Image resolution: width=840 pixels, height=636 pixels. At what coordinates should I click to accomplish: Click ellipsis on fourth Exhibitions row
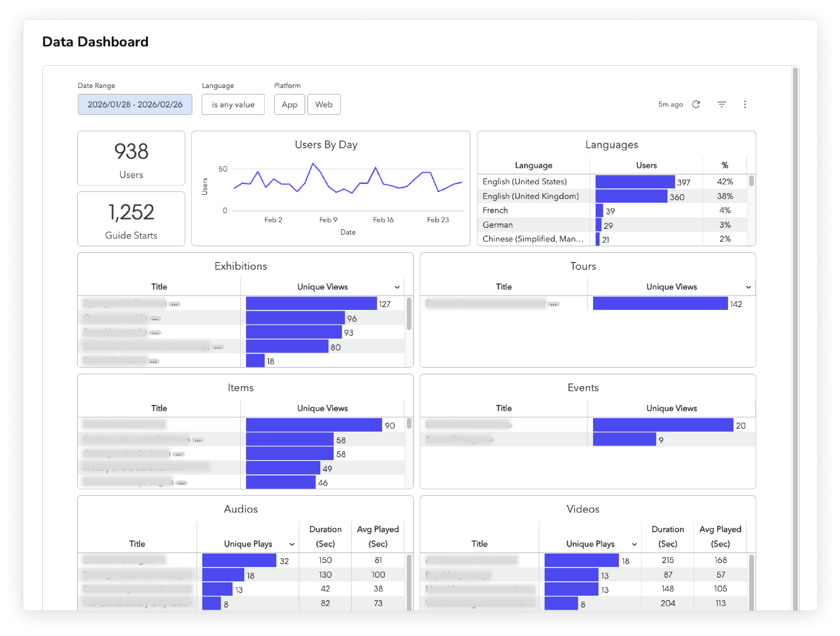point(218,347)
